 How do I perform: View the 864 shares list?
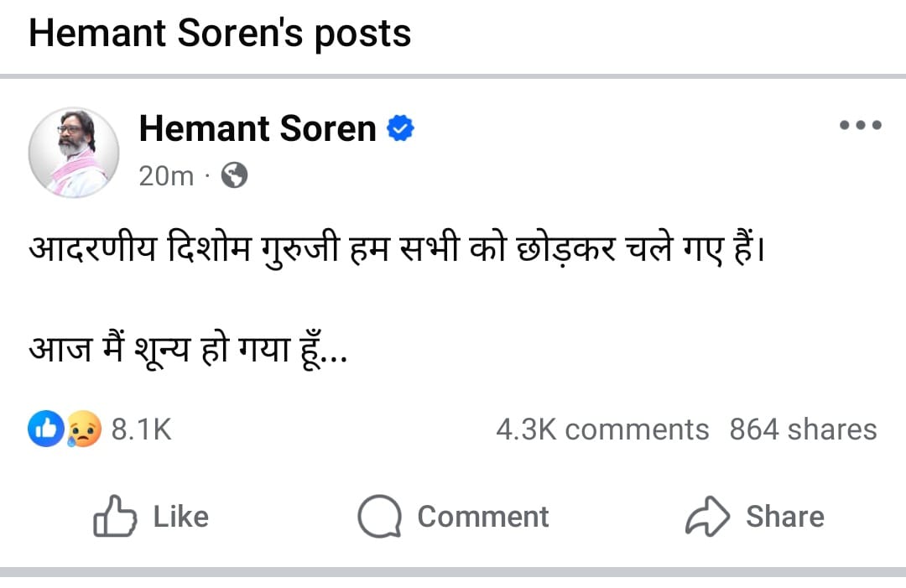pyautogui.click(x=802, y=429)
